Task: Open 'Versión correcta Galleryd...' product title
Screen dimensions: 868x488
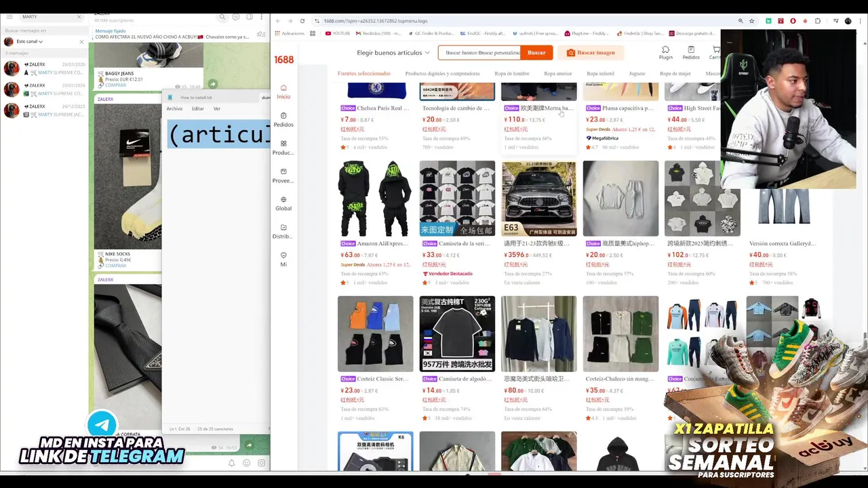Action: pyautogui.click(x=783, y=243)
